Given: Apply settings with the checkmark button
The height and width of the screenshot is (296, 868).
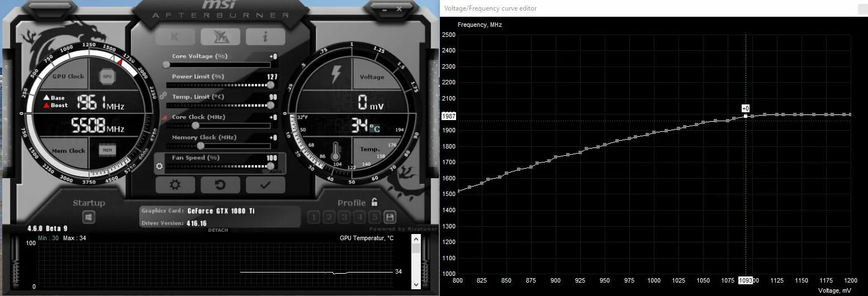Looking at the screenshot, I should (x=265, y=185).
